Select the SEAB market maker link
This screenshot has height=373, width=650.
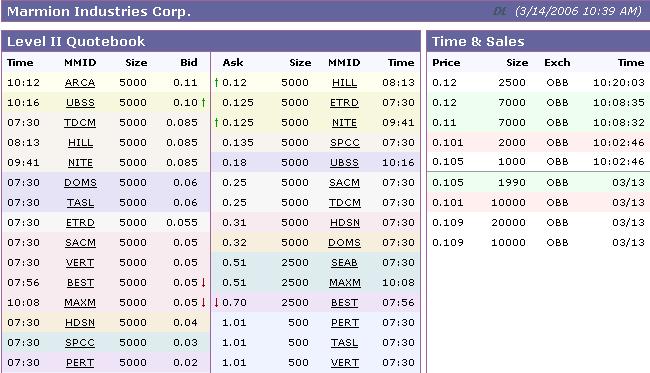point(344,263)
